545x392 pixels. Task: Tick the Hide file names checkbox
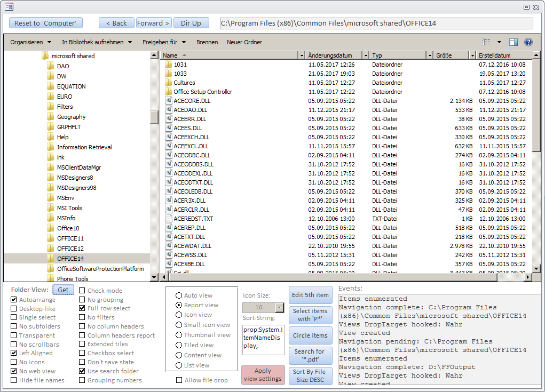point(13,380)
